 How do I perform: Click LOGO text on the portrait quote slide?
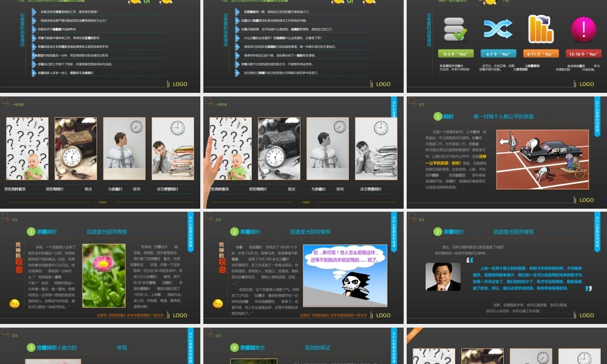[586, 315]
